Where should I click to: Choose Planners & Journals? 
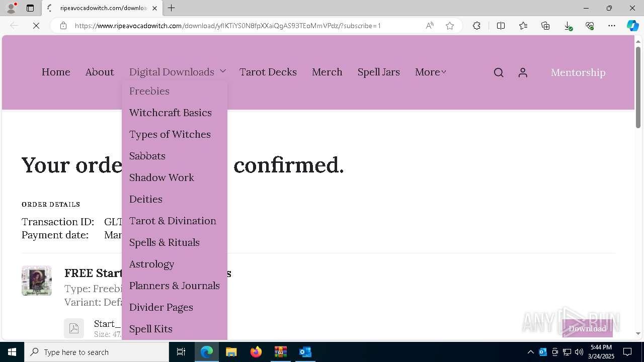175,286
